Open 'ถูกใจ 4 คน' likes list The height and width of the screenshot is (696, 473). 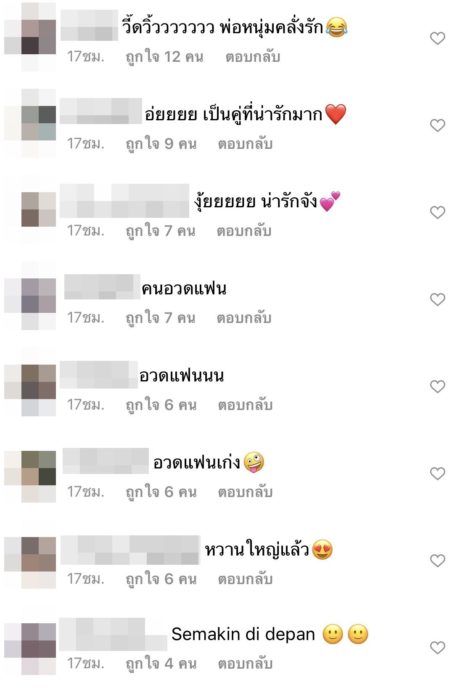(161, 663)
